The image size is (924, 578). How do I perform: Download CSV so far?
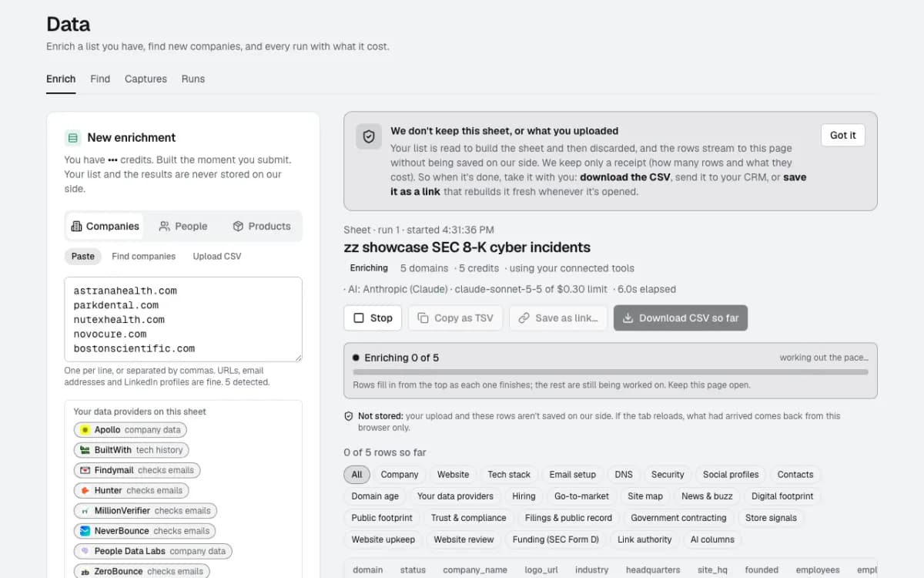681,318
